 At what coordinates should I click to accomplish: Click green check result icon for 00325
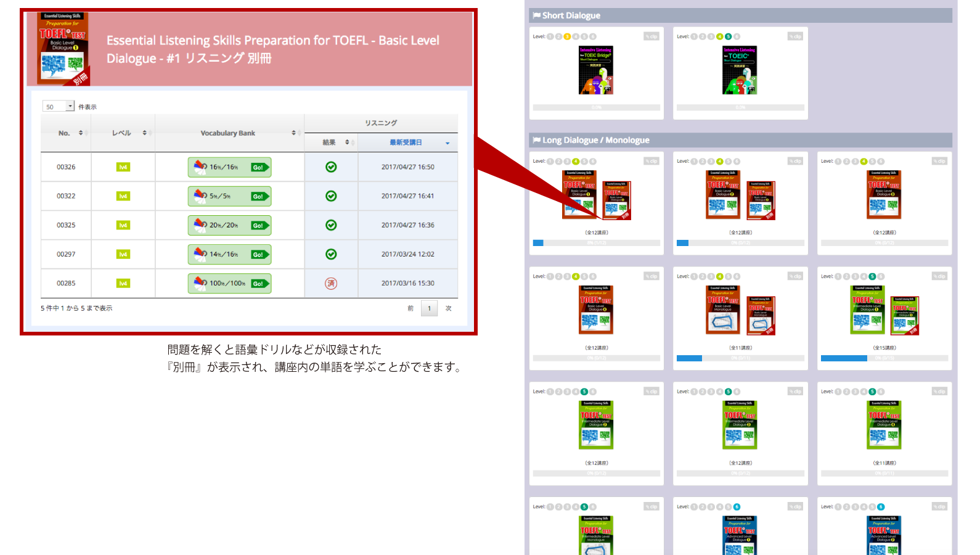(x=331, y=225)
